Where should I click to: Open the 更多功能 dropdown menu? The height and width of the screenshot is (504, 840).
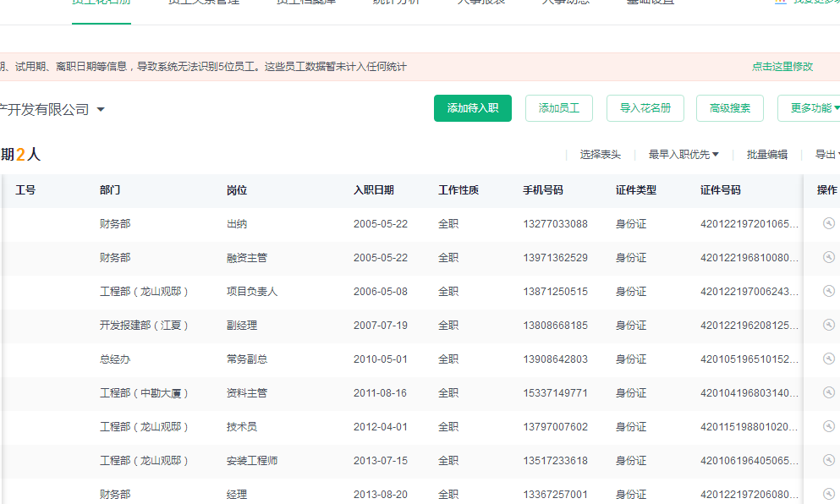[x=814, y=108]
